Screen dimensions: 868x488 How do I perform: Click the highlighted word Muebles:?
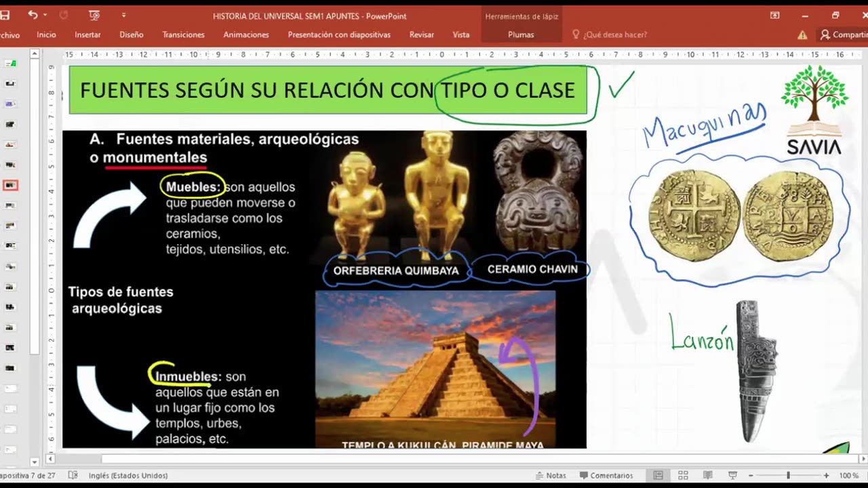(x=193, y=186)
